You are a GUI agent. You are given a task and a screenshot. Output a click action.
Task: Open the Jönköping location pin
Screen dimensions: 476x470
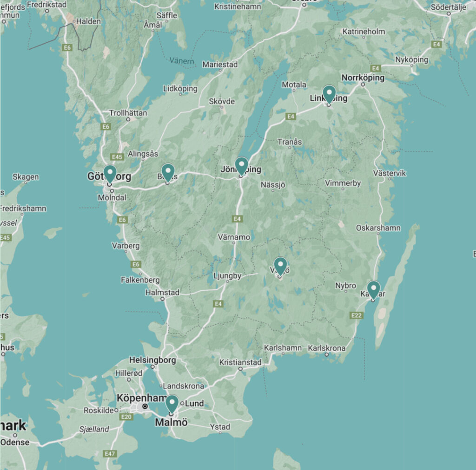[x=241, y=165]
